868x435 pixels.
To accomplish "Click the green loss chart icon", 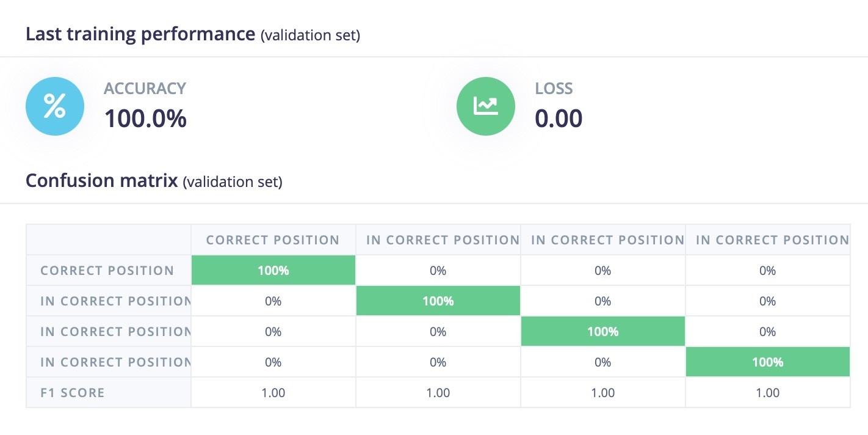I will click(x=486, y=106).
